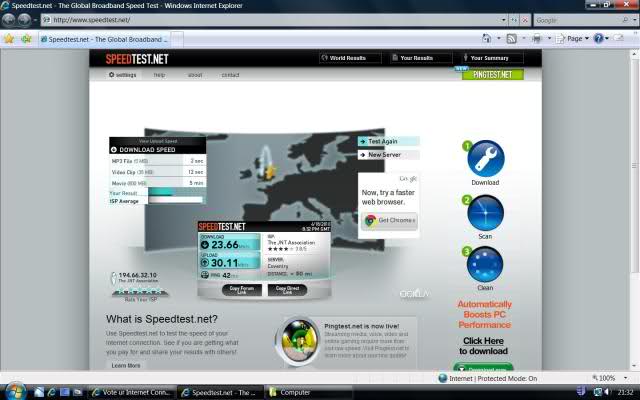Switch to Vote ur Internet Conn taskbar window
This screenshot has height=400, width=640.
point(132,392)
